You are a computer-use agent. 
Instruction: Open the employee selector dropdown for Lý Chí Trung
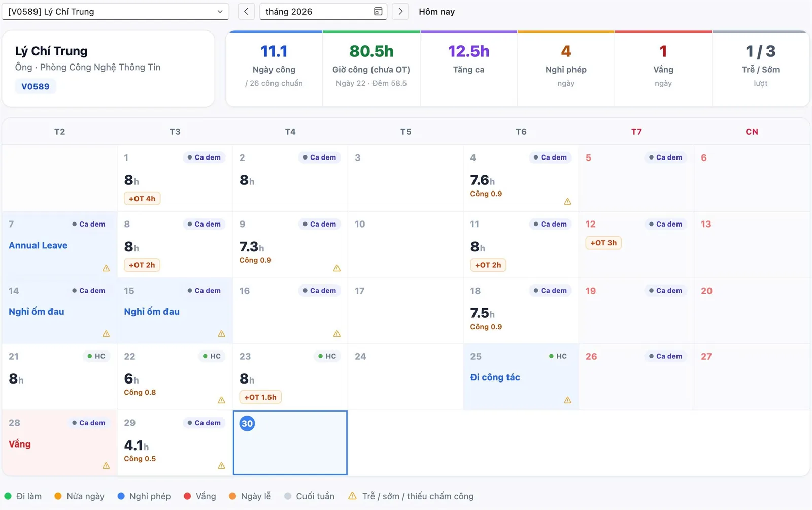pos(115,11)
